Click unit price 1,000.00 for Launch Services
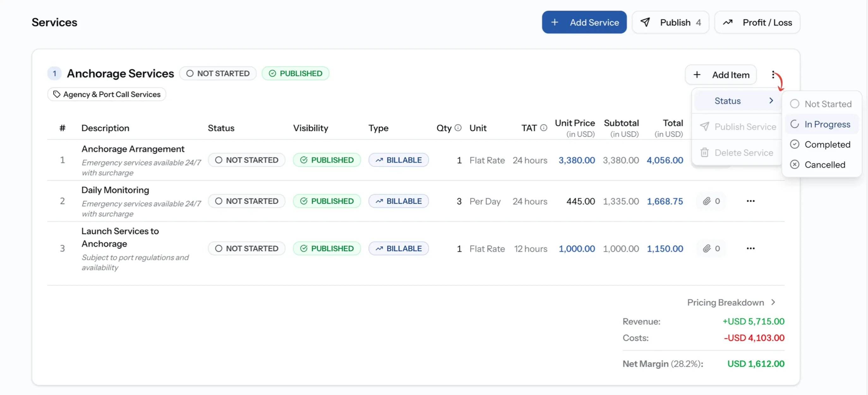Image resolution: width=868 pixels, height=395 pixels. coord(576,249)
